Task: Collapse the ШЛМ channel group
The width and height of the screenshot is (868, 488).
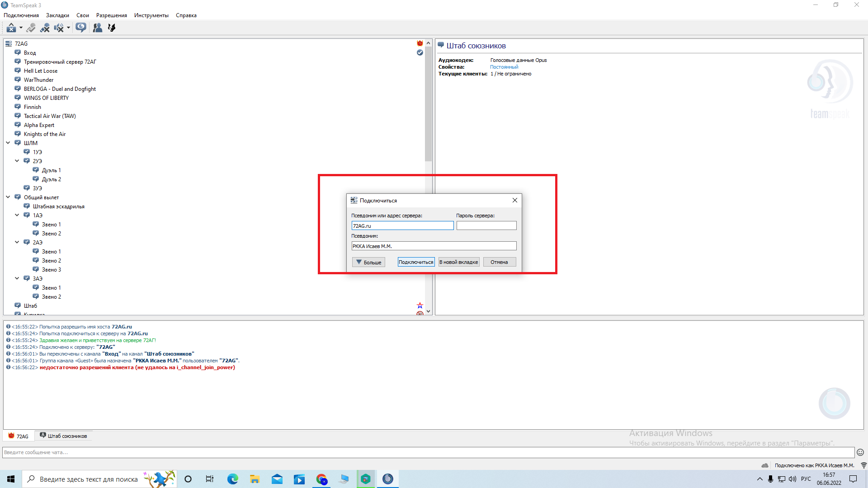Action: point(8,143)
